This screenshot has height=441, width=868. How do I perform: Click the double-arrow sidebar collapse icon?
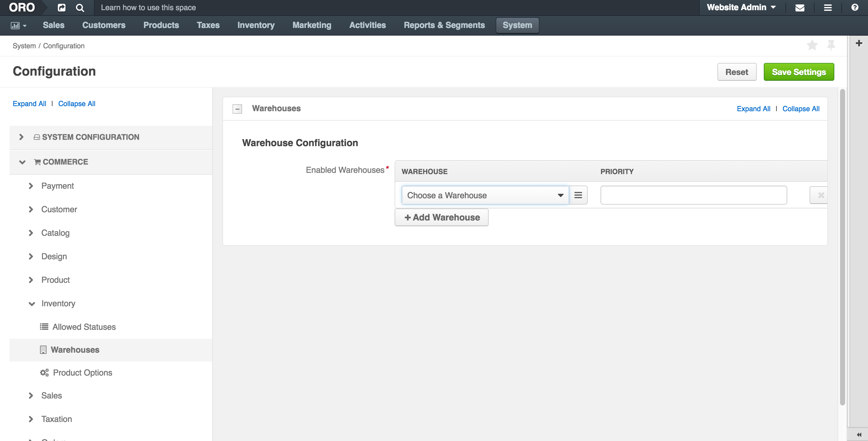[x=859, y=435]
